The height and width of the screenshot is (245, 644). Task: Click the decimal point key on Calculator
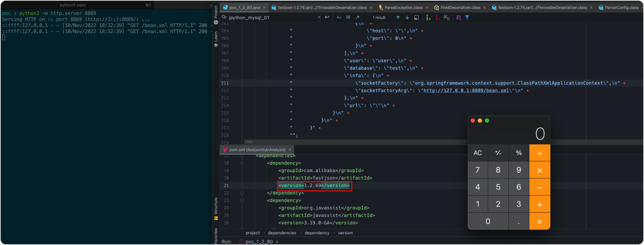click(519, 221)
